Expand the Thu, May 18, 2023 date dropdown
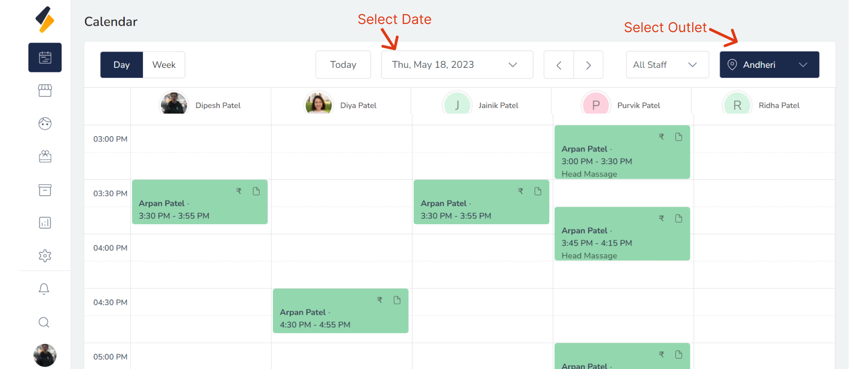 [x=457, y=65]
